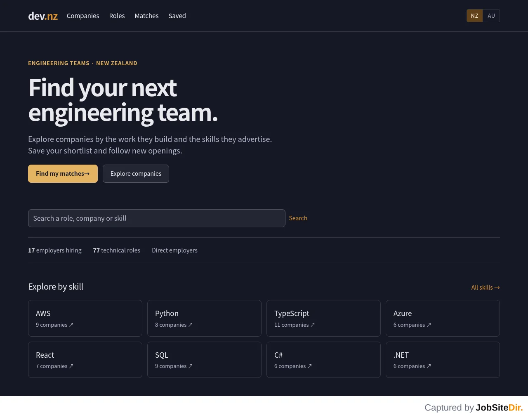Image resolution: width=528 pixels, height=420 pixels.
Task: Go to the Companies nav item
Action: pos(83,16)
